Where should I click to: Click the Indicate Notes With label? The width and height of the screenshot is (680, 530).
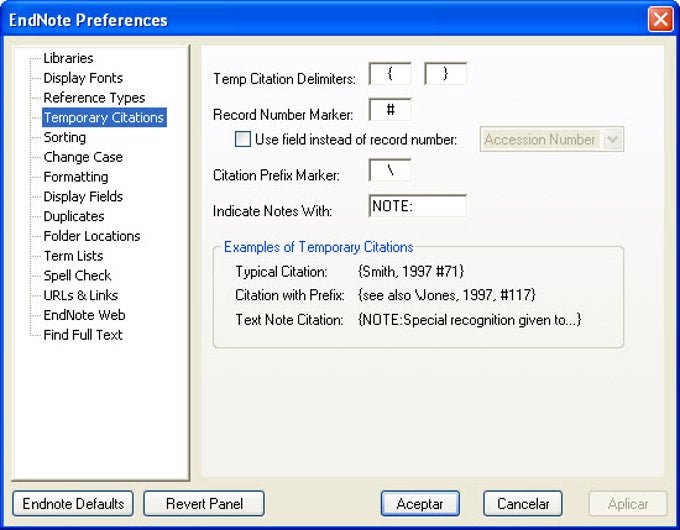272,211
